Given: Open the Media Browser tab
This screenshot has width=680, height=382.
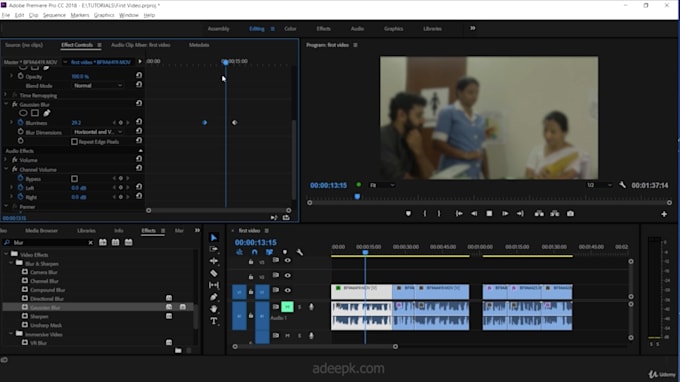Looking at the screenshot, I should [41, 231].
